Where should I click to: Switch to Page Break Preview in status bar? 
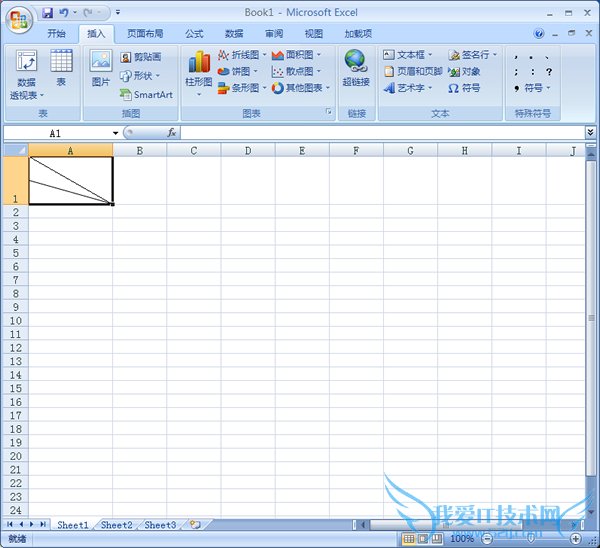click(x=437, y=538)
